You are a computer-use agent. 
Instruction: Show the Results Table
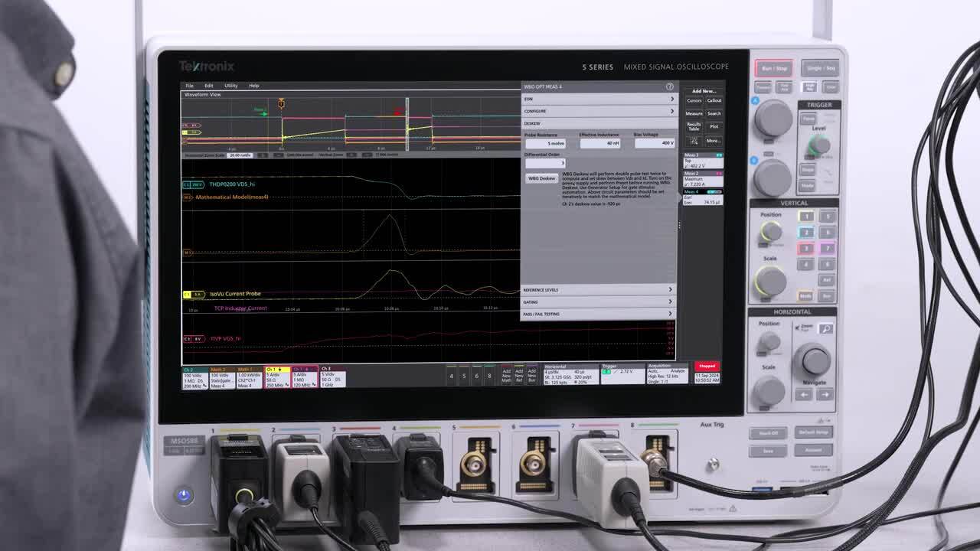point(694,126)
